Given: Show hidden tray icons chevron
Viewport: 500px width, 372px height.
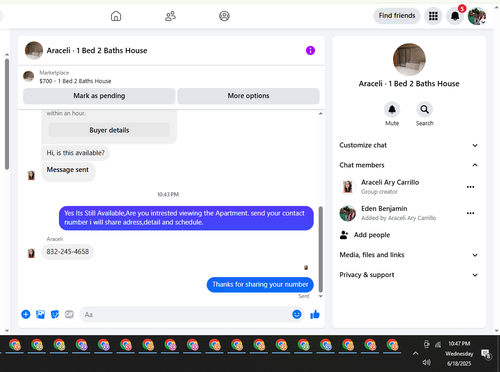Looking at the screenshot, I should [415, 353].
